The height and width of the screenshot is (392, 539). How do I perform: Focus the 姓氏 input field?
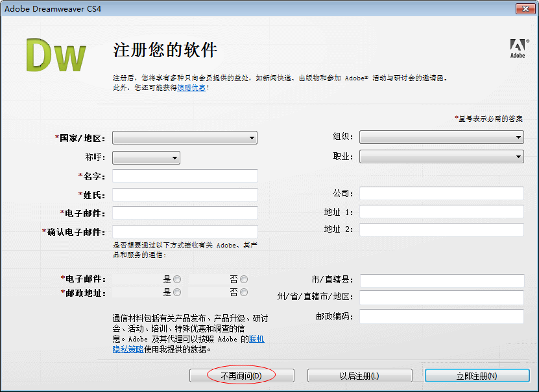(185, 194)
